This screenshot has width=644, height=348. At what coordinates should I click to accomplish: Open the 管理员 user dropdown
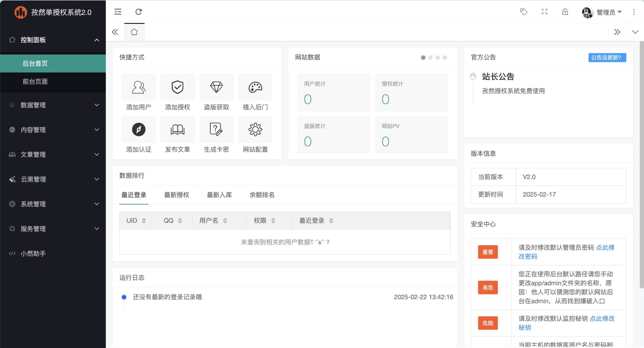point(602,12)
